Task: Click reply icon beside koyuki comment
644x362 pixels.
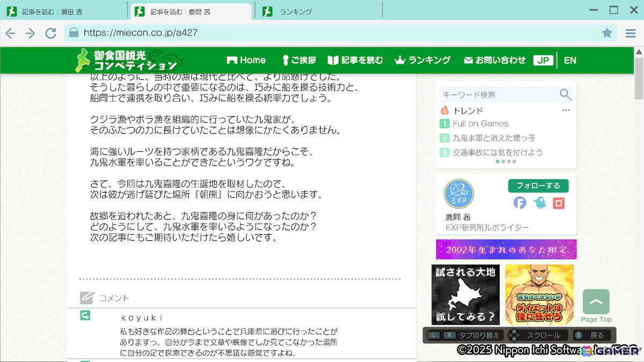Action: (85, 315)
